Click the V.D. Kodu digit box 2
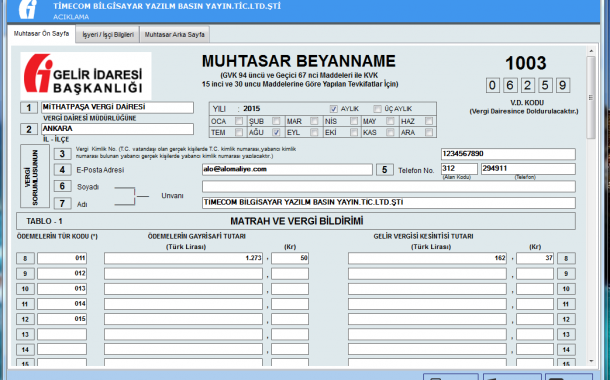 pyautogui.click(x=528, y=85)
